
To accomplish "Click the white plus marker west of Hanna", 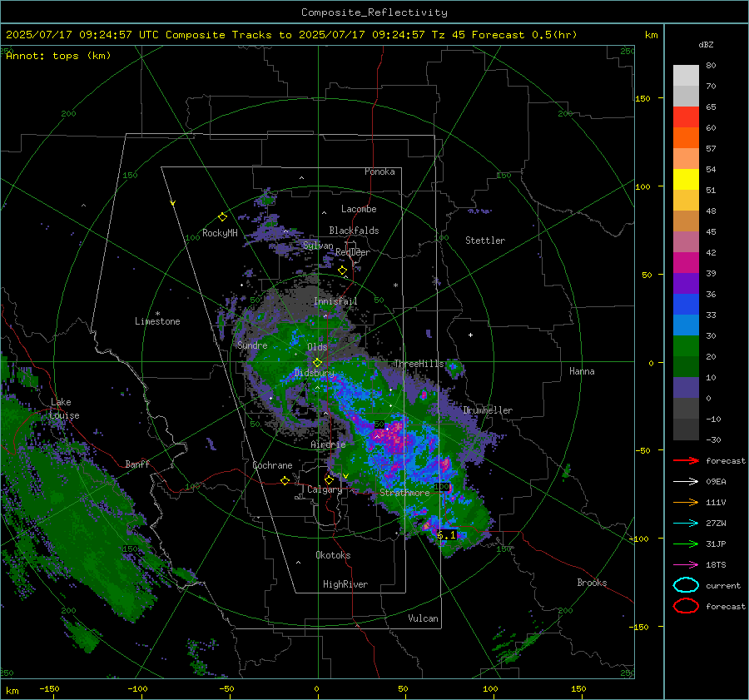I will pyautogui.click(x=470, y=335).
